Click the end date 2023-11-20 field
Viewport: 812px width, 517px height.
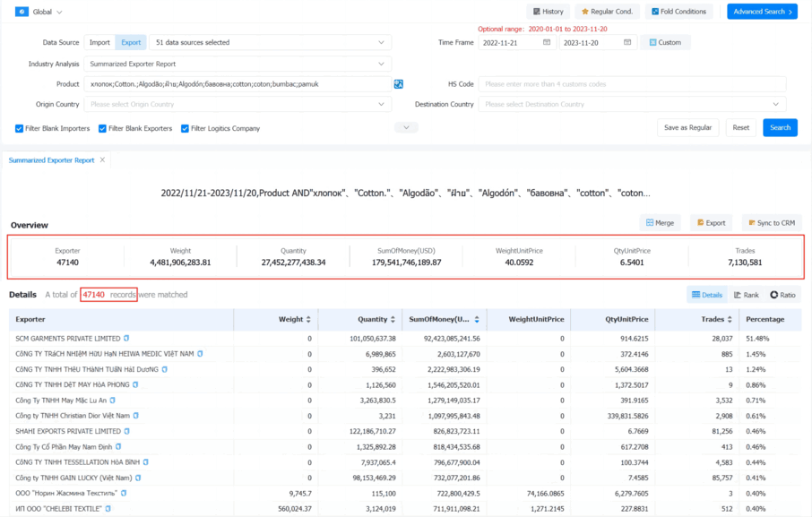(x=598, y=42)
